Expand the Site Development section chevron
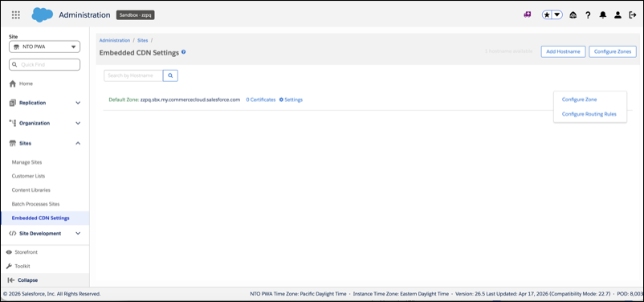This screenshot has width=644, height=302. pyautogui.click(x=78, y=234)
